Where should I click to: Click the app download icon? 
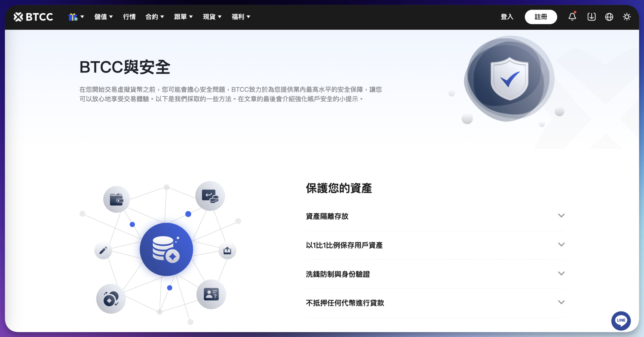click(591, 17)
